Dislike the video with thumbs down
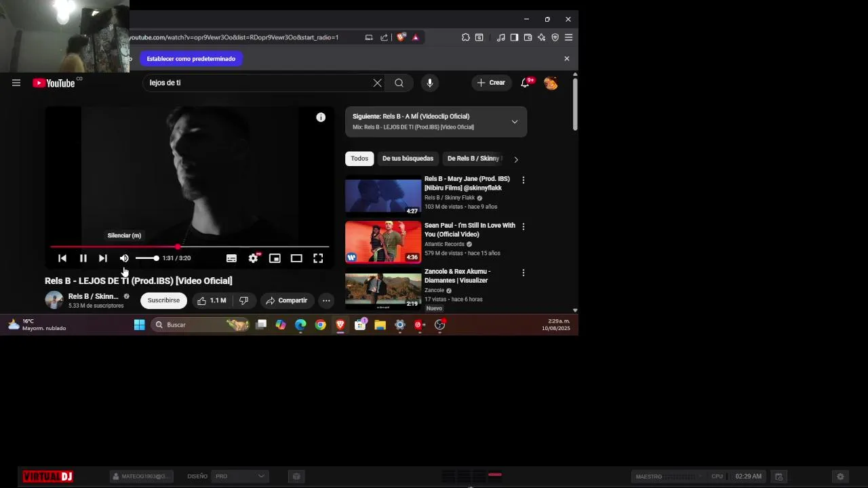 (x=244, y=300)
